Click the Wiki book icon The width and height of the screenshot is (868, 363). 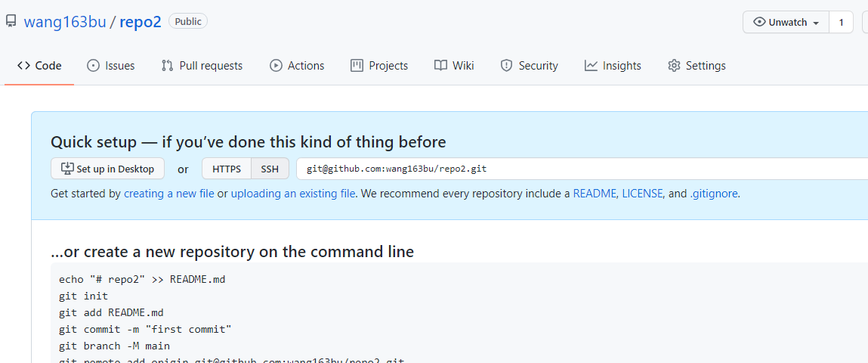[440, 66]
